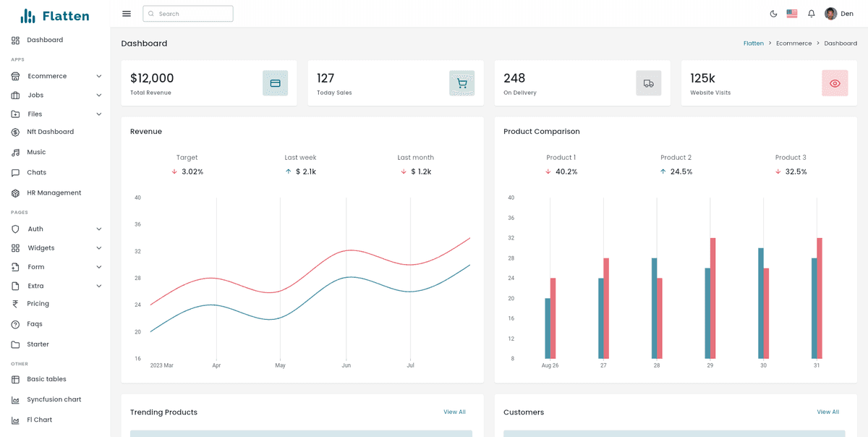
Task: Click the Jobs briefcase icon
Action: 16,95
